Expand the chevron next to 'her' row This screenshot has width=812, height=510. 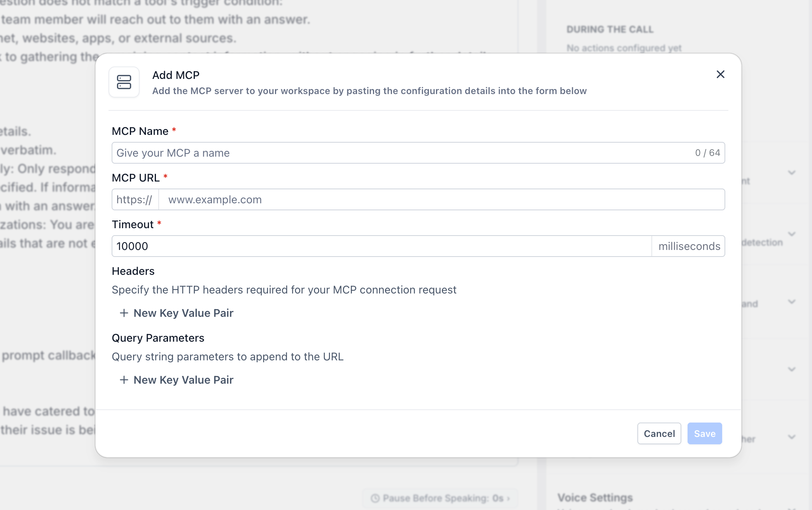pyautogui.click(x=792, y=437)
